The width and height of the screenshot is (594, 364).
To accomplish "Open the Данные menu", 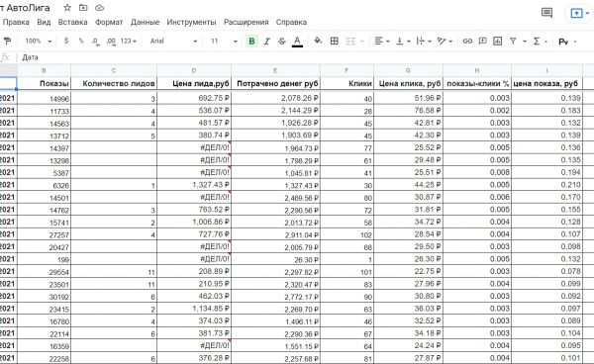I will (x=146, y=22).
